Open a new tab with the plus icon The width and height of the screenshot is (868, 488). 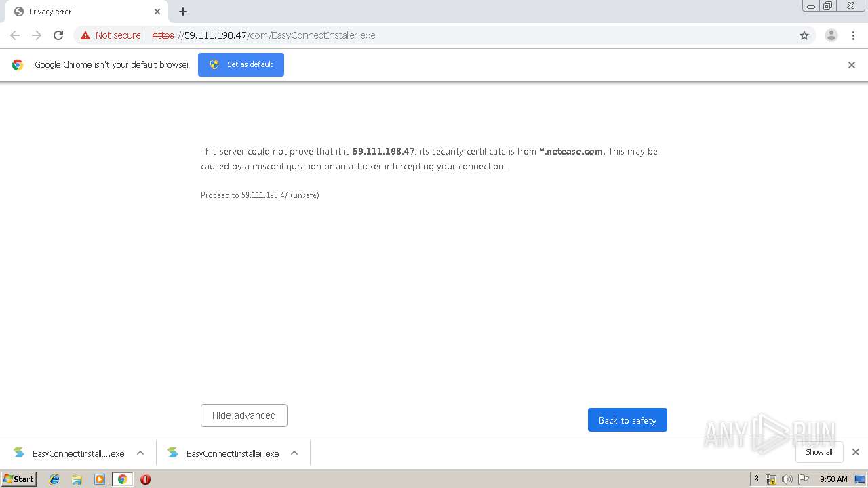[x=183, y=12]
